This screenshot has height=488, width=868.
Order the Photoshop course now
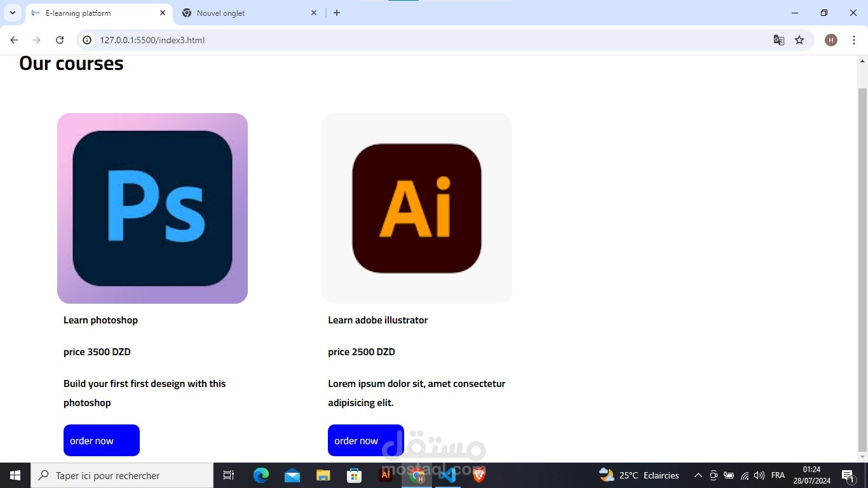click(102, 440)
